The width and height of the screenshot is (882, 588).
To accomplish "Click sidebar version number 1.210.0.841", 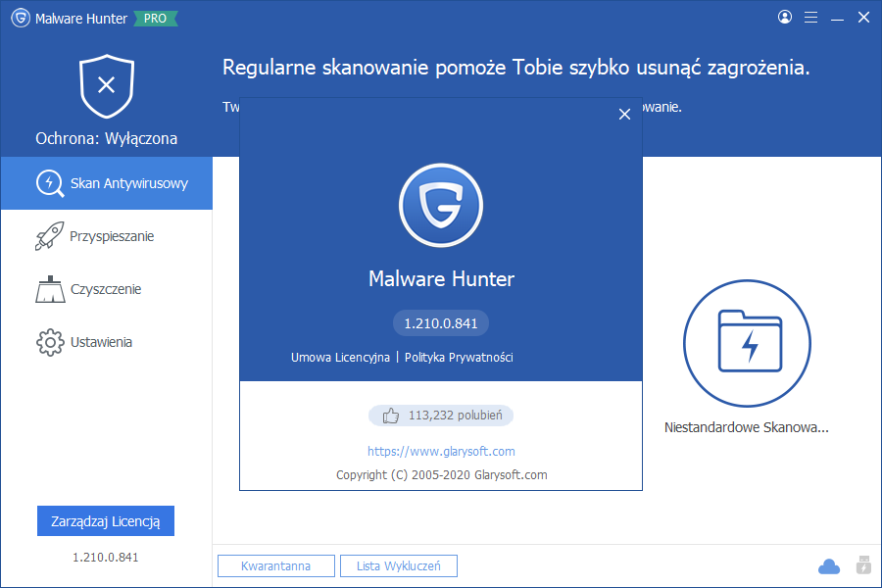I will [106, 557].
